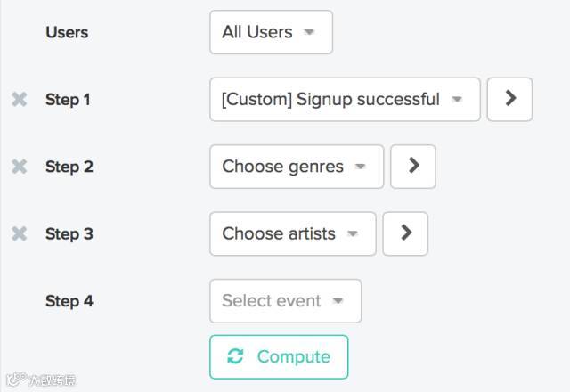Click the refresh icon inside Compute
This screenshot has height=392, width=570.
[x=235, y=356]
